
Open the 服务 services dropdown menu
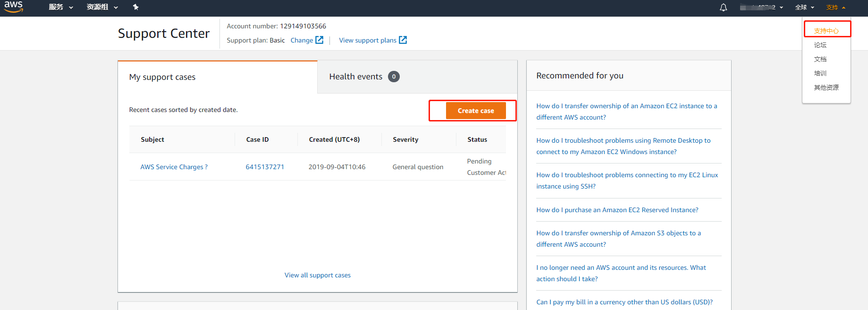pyautogui.click(x=61, y=7)
